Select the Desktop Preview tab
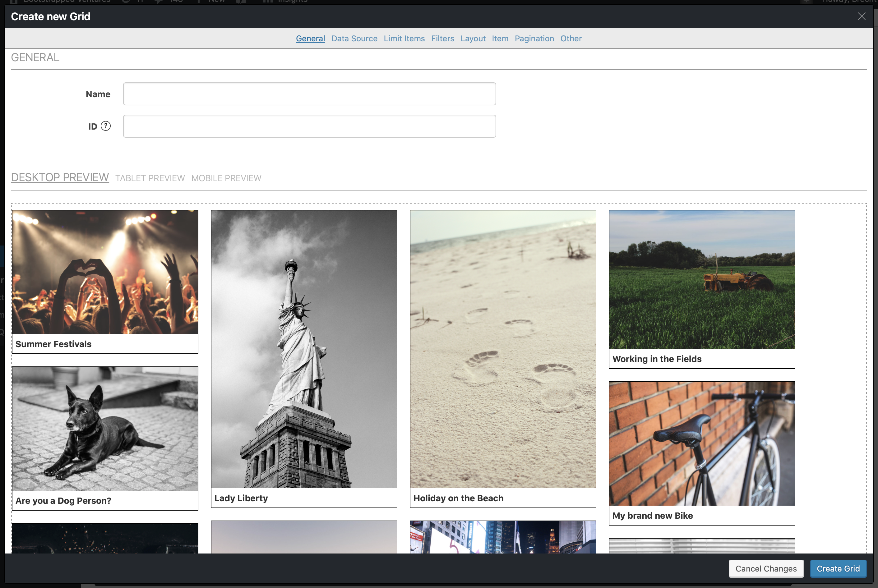The width and height of the screenshot is (878, 588). pyautogui.click(x=60, y=177)
